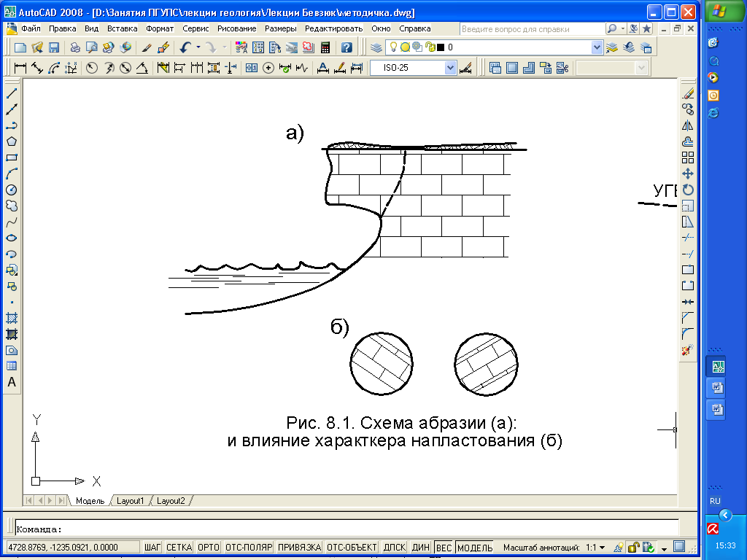Viewport: 747px width, 560px height.
Task: Open the ISO-25 dimension style dropdown
Action: [450, 68]
